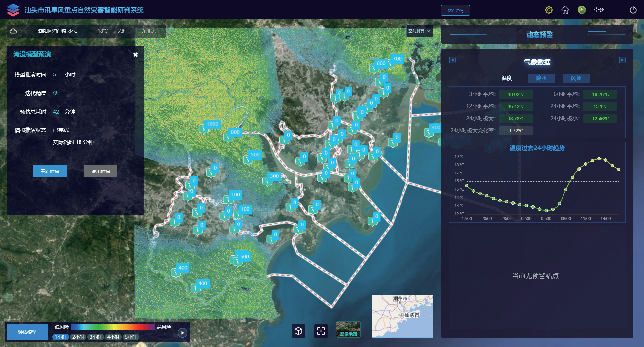
Task: Click the user avatar icon
Action: (582, 10)
